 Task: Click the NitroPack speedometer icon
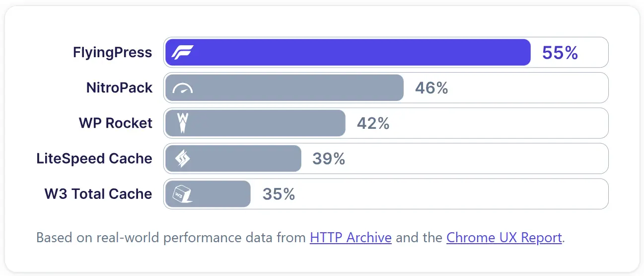point(182,88)
